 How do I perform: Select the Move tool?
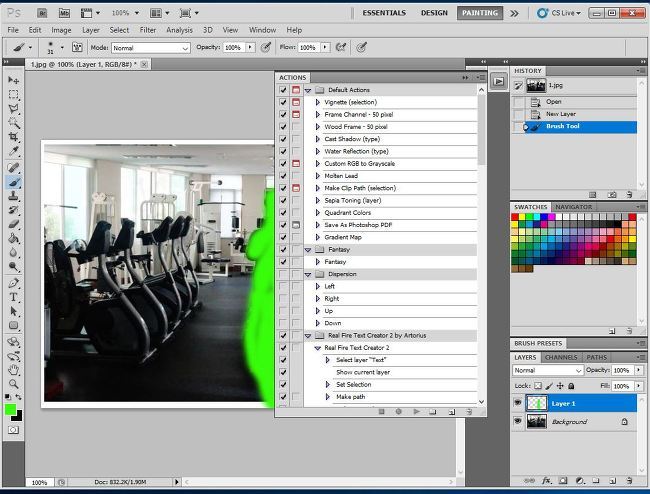13,80
